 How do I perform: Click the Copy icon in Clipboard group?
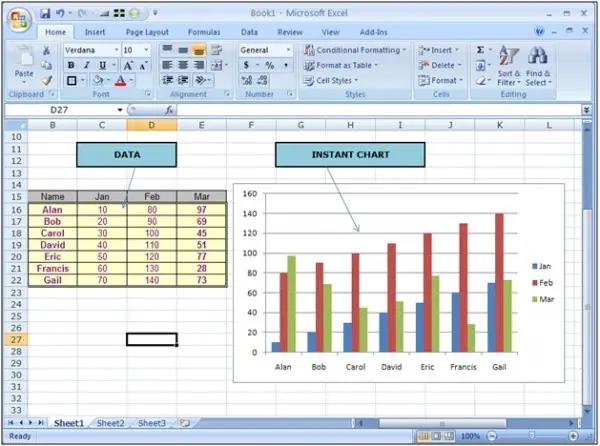46,65
